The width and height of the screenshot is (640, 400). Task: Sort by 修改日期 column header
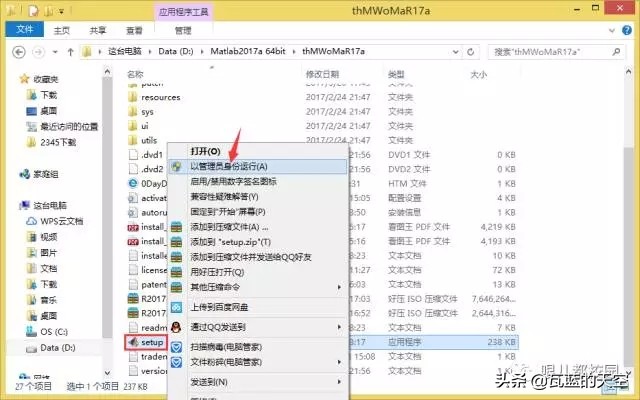tap(322, 75)
